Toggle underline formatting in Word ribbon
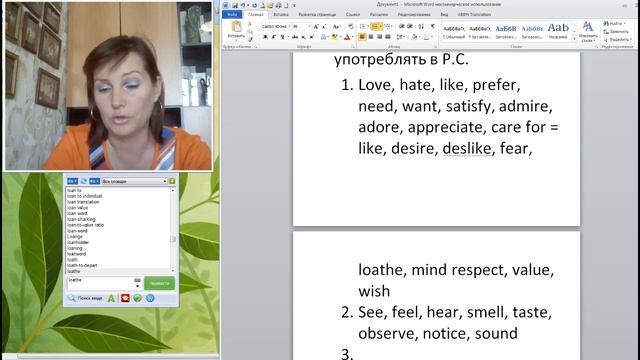This screenshot has height=360, width=640. [x=282, y=37]
